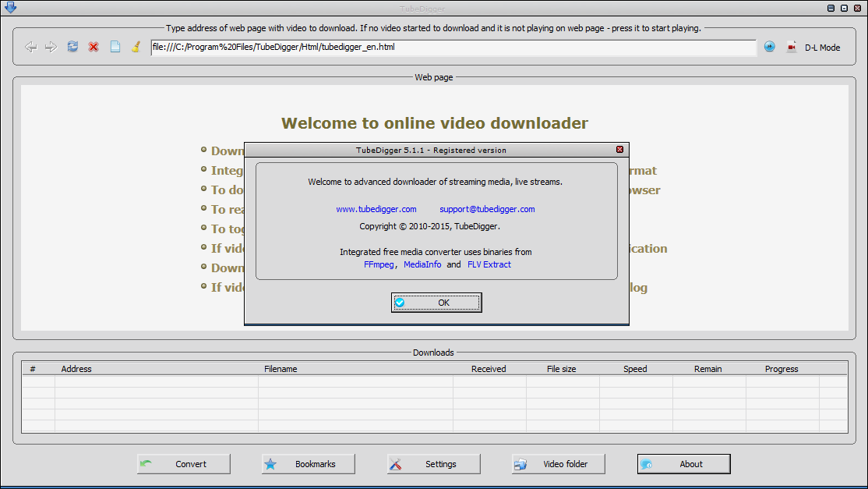This screenshot has height=489, width=868.
Task: Click the Welcome to online video downloader heading
Action: [x=435, y=123]
